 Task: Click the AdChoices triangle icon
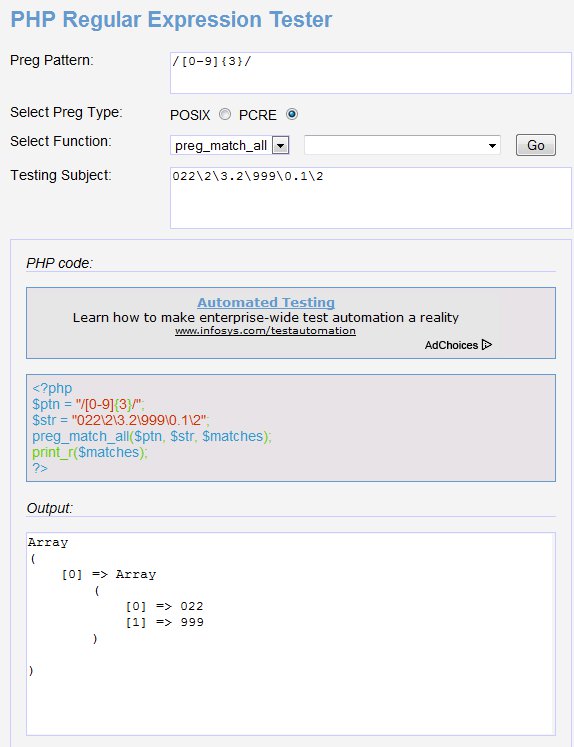tap(486, 344)
